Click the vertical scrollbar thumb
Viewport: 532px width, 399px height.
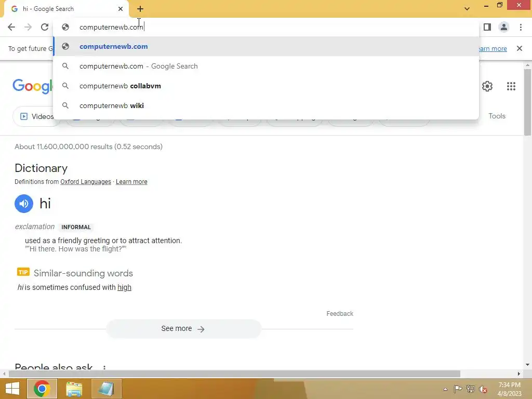point(527,102)
